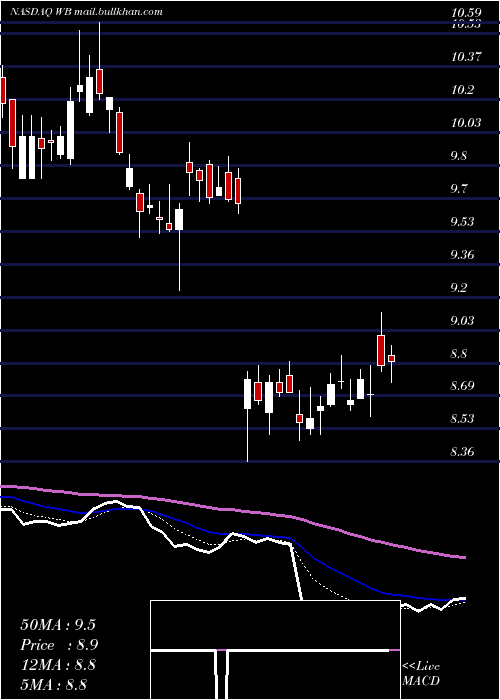Click the <<Live label

[421, 667]
